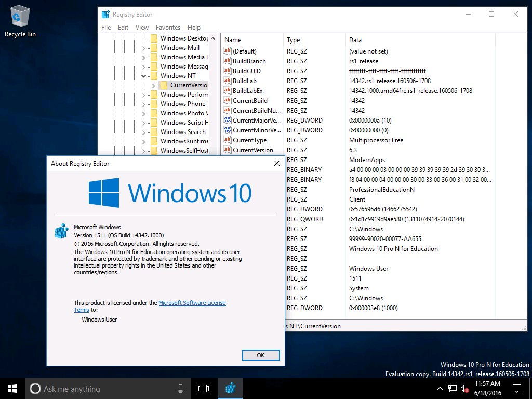Click the Registry Editor taskbar icon

[x=230, y=388]
